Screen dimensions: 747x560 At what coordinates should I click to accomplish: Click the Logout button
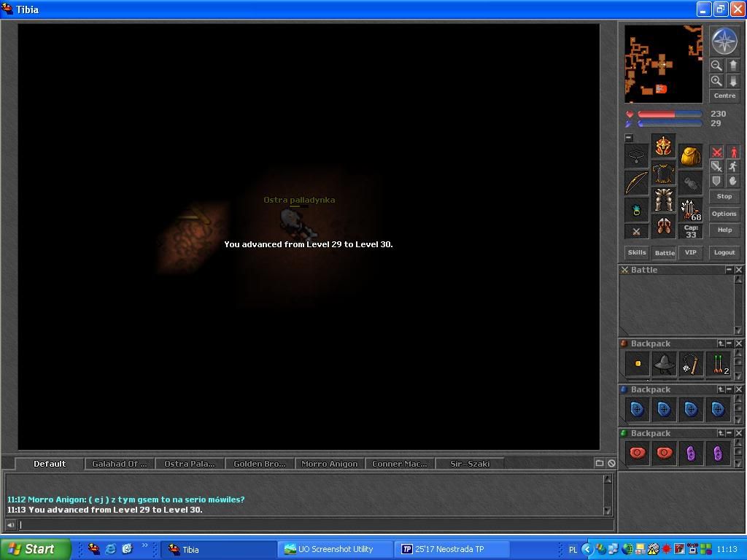point(724,252)
